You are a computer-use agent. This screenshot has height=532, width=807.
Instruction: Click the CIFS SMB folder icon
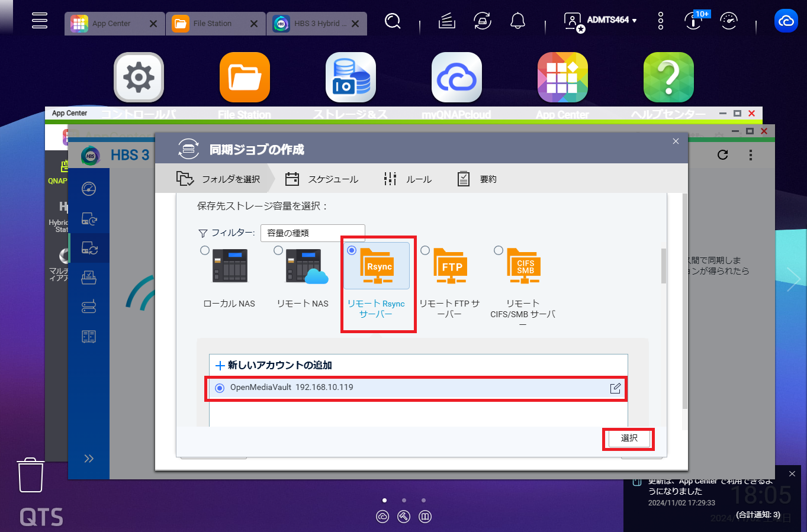[525, 266]
